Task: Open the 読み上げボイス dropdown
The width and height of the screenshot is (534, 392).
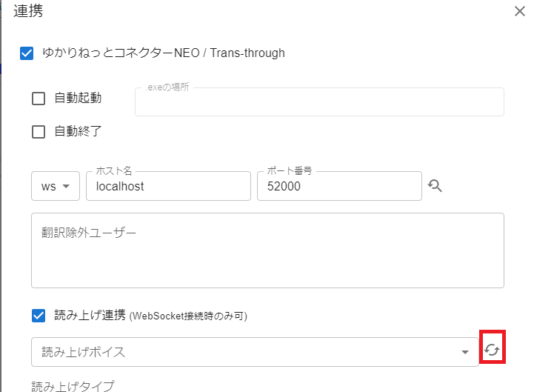Action: (x=255, y=352)
